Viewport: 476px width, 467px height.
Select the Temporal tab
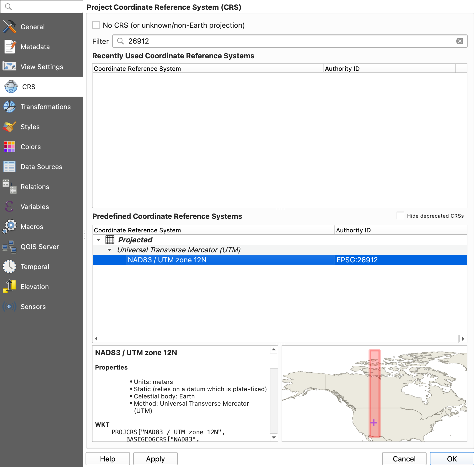coord(42,267)
